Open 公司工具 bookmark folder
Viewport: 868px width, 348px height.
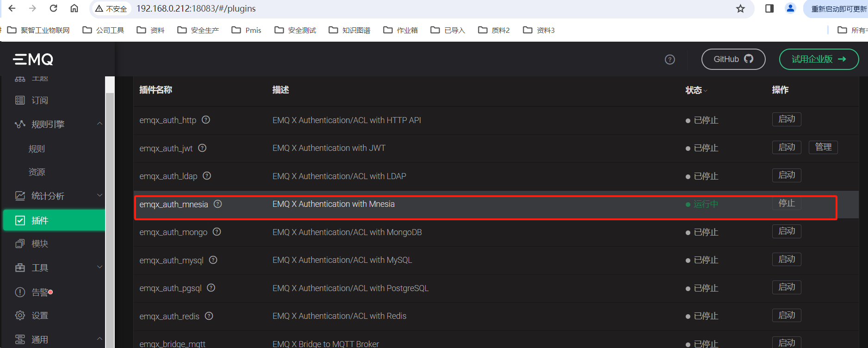103,30
